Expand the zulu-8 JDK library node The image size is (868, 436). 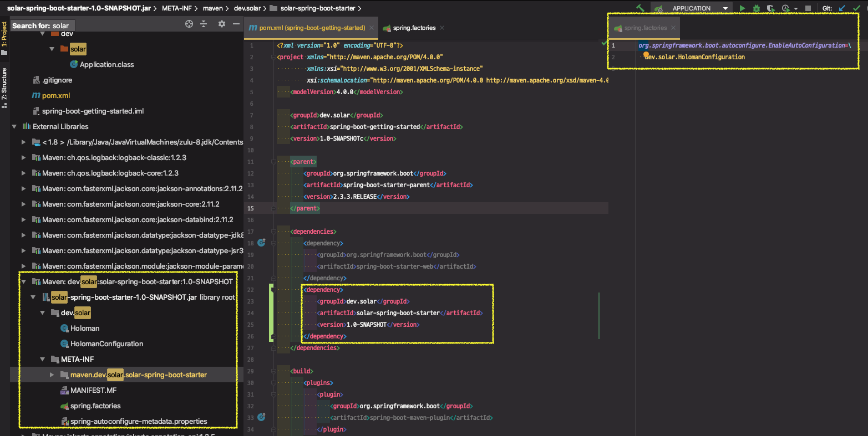(x=24, y=142)
